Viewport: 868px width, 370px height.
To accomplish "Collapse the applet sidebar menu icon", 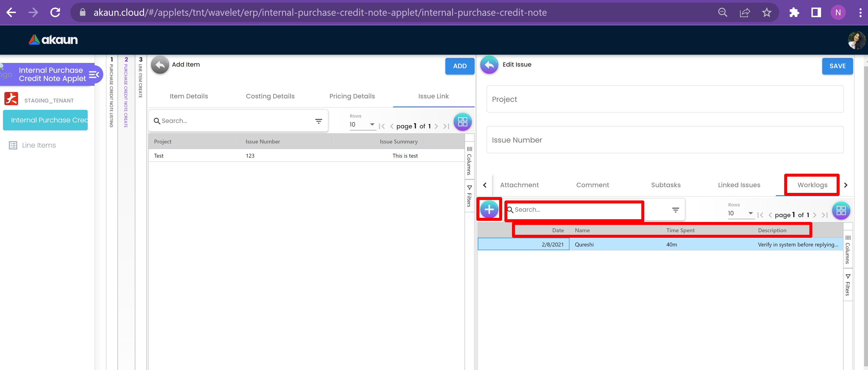I will pyautogui.click(x=94, y=74).
